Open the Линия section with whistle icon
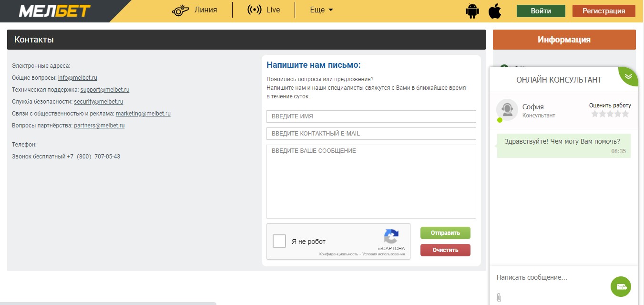 (x=194, y=10)
